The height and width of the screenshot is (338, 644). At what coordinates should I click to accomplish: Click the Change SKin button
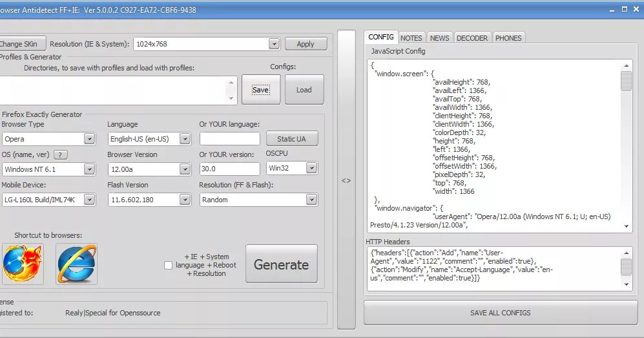pos(20,44)
